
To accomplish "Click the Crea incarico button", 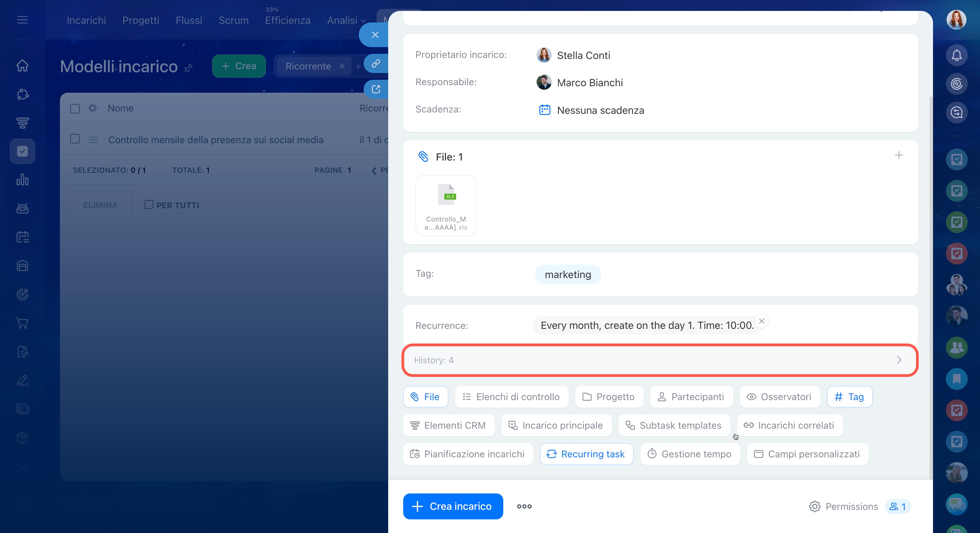I will click(453, 506).
